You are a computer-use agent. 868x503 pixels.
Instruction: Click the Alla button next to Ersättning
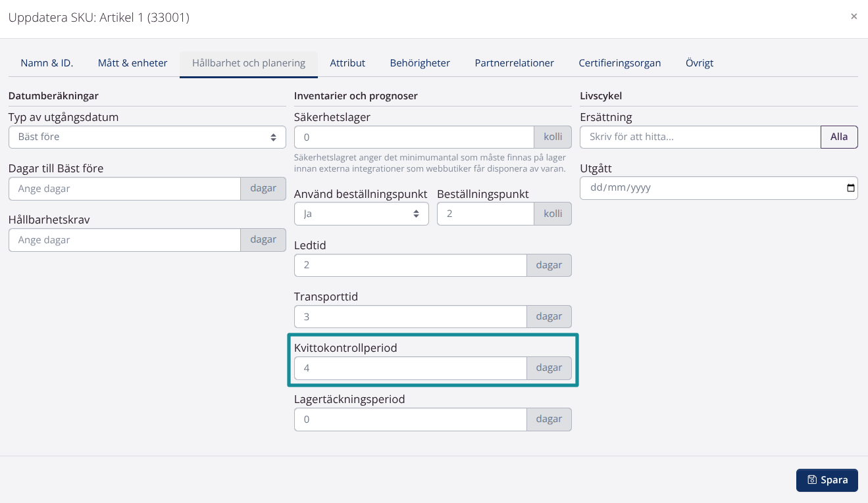pyautogui.click(x=839, y=137)
